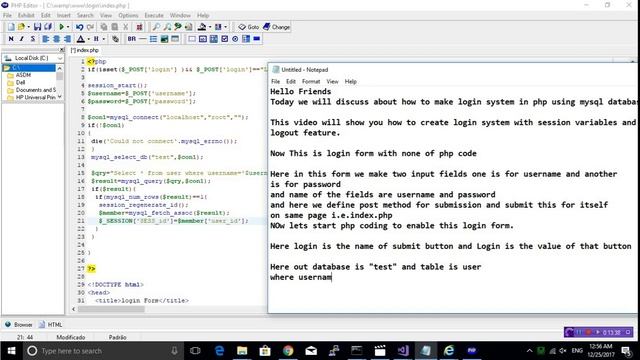Click the Undo arrow icon

(80, 27)
